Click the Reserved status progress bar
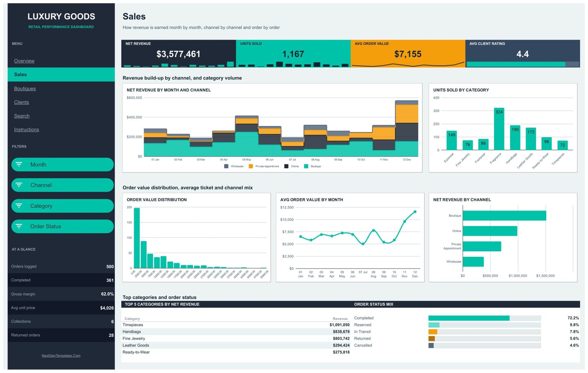Viewport: 588px width, 373px height. pyautogui.click(x=484, y=325)
